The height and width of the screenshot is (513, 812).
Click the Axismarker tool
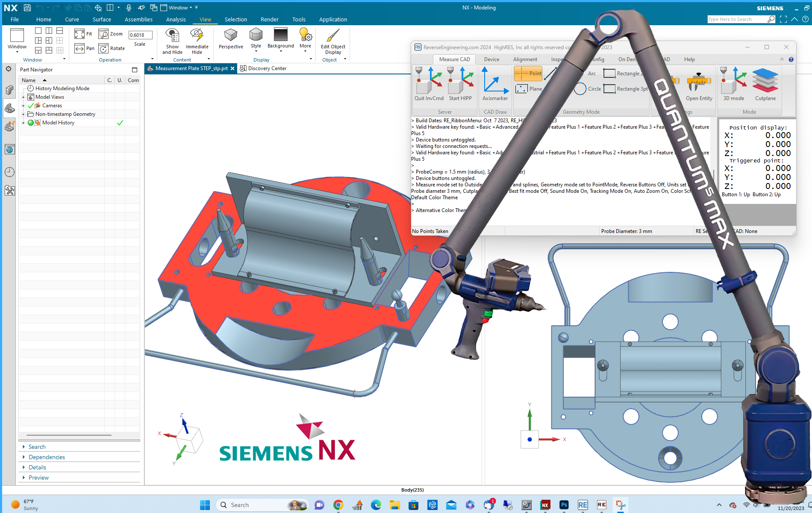point(495,81)
